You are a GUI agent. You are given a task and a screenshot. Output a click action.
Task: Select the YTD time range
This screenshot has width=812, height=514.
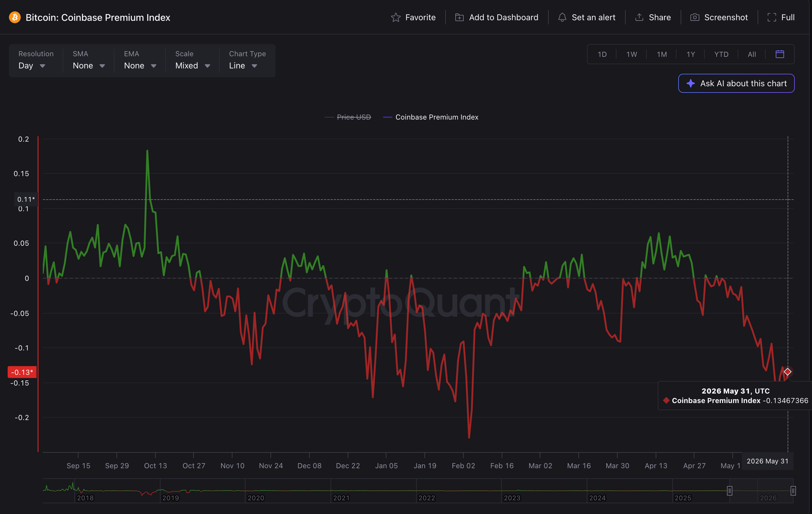pyautogui.click(x=721, y=54)
